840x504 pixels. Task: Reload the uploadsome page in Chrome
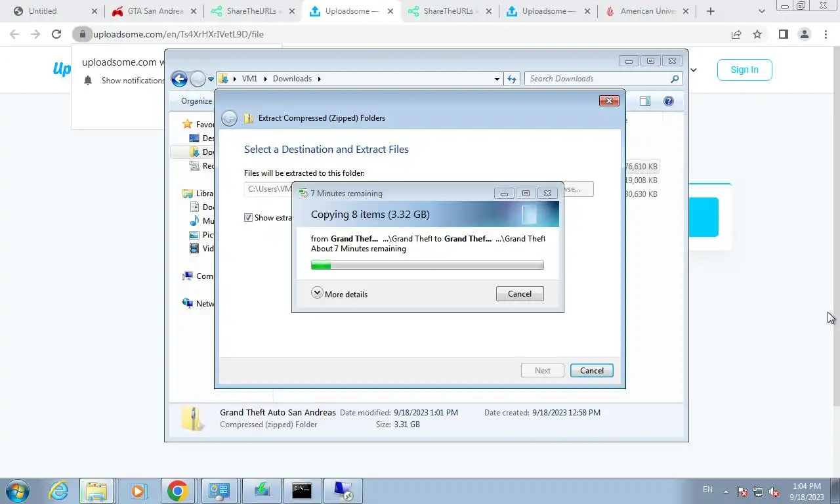point(56,34)
